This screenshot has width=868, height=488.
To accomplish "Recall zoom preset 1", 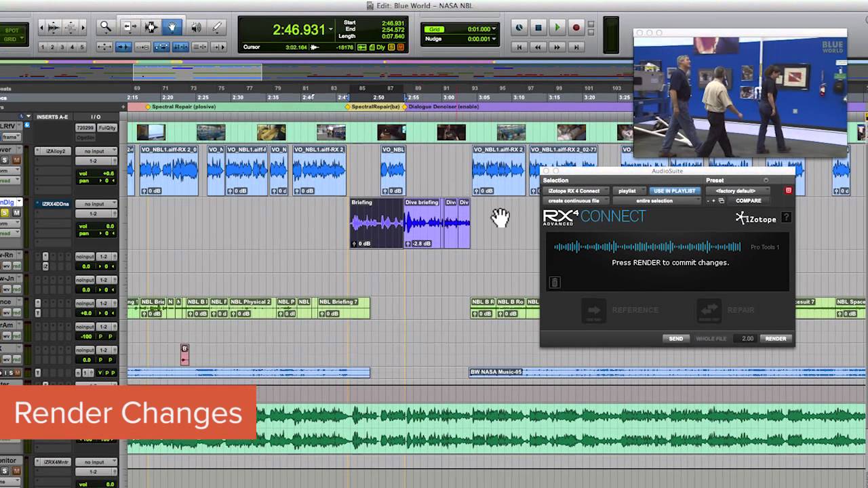I will coord(43,47).
